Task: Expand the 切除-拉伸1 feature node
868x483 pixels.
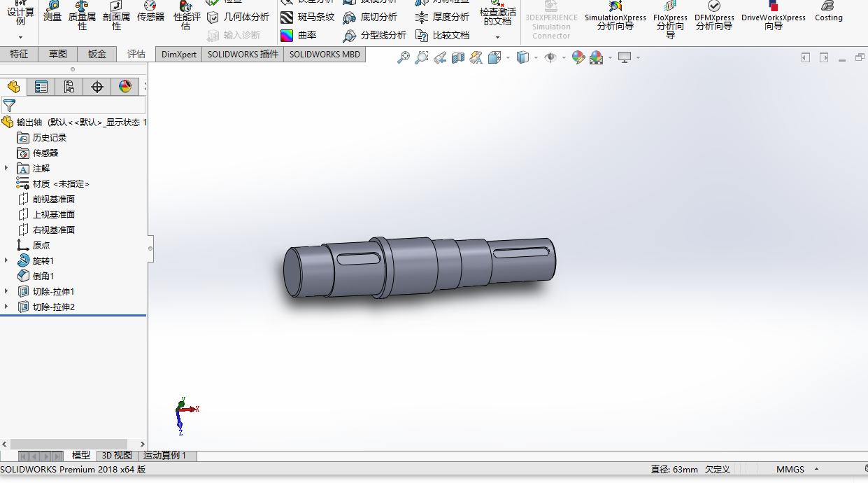Action: point(6,291)
